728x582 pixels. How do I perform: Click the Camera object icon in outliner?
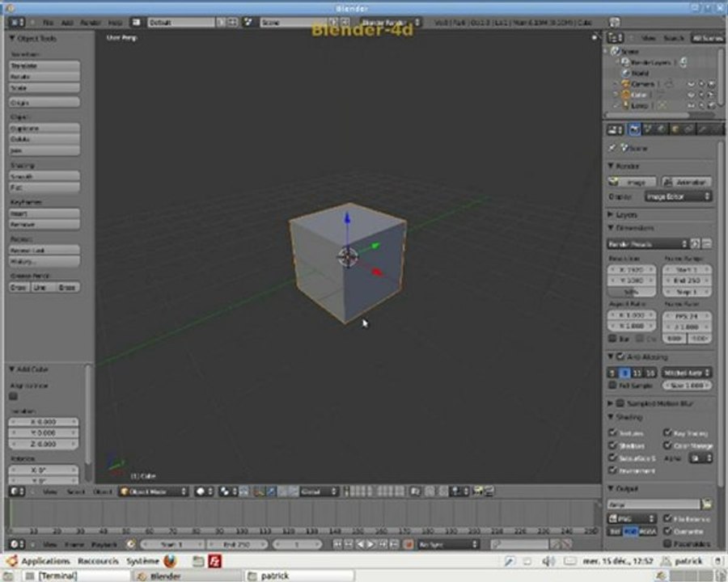(x=626, y=84)
